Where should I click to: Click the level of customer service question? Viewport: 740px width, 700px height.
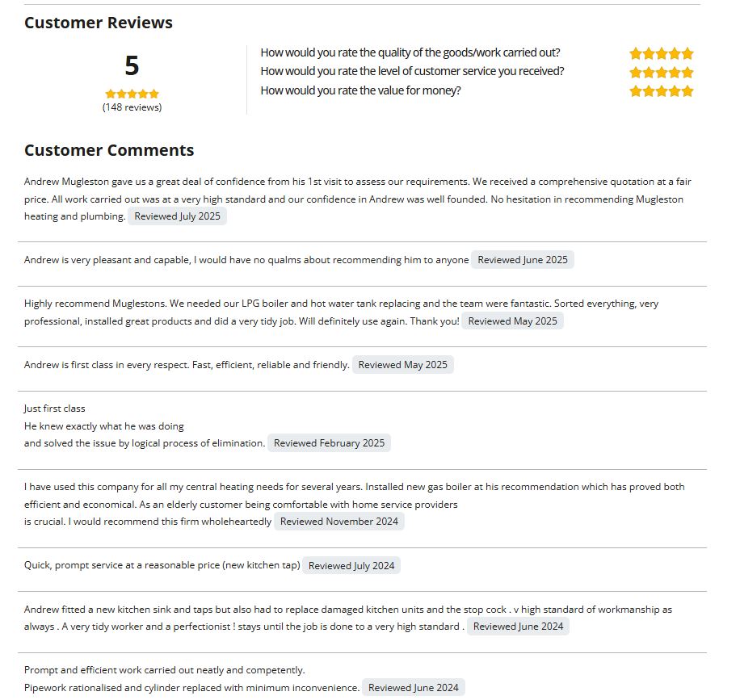pos(412,71)
